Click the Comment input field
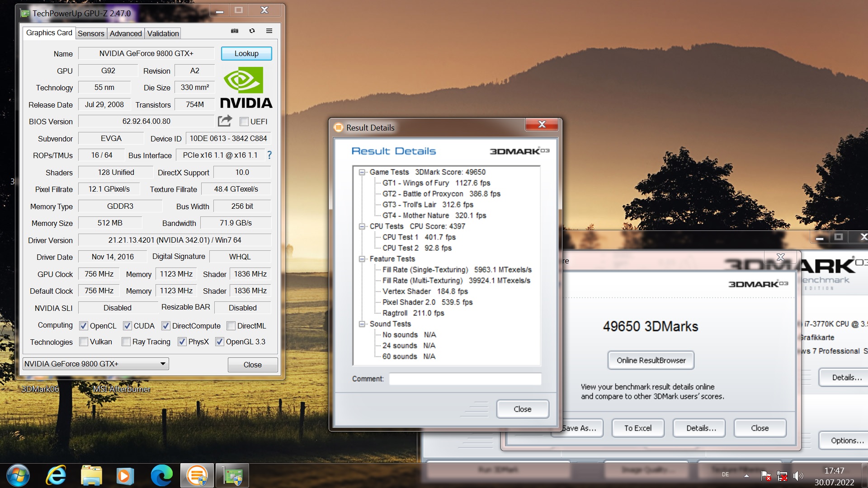Screen dimensions: 868x488 coord(465,379)
